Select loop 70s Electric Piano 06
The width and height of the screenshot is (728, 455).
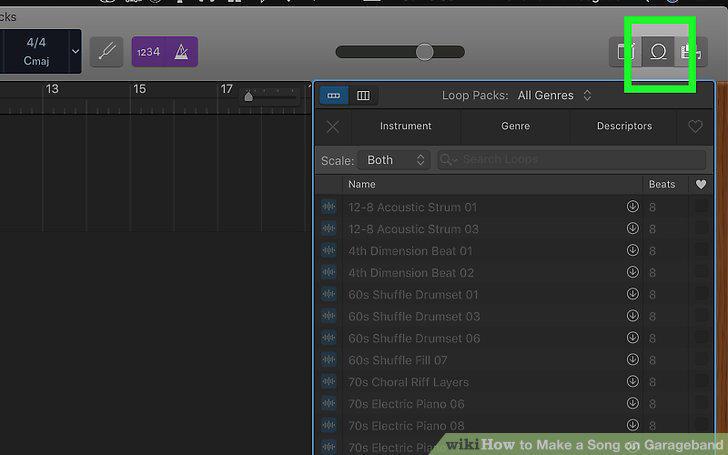point(406,403)
